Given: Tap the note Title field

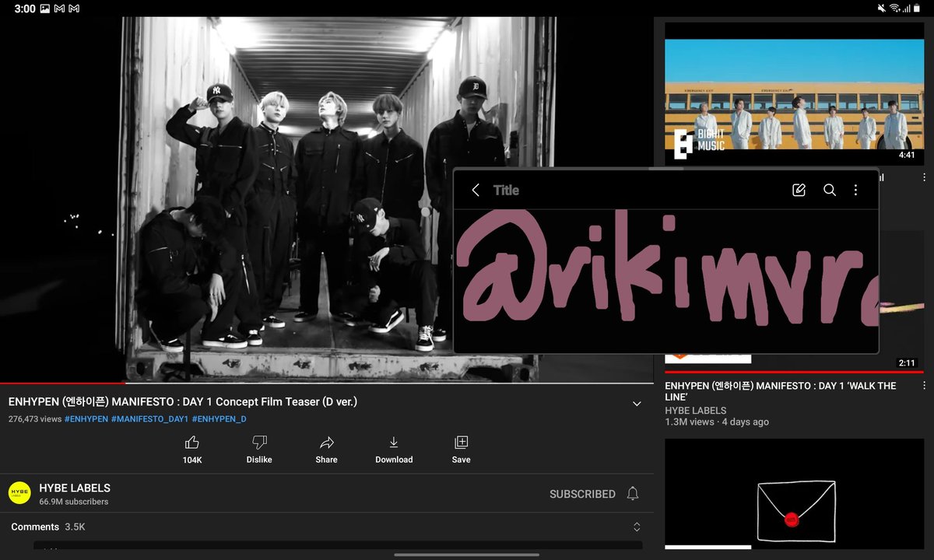Looking at the screenshot, I should [506, 190].
